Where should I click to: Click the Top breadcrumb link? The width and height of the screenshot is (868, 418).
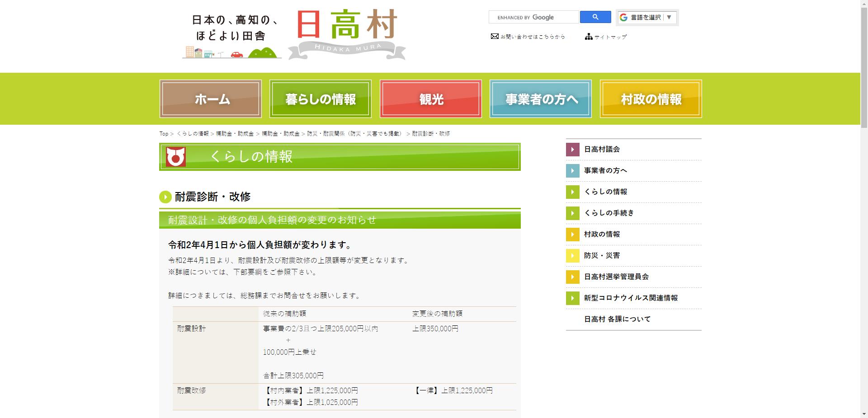163,134
